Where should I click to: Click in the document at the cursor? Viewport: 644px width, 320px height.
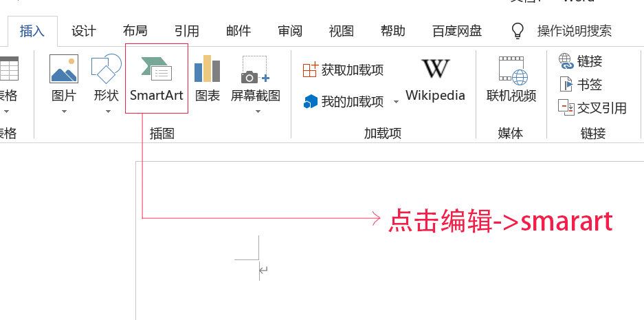(260, 270)
